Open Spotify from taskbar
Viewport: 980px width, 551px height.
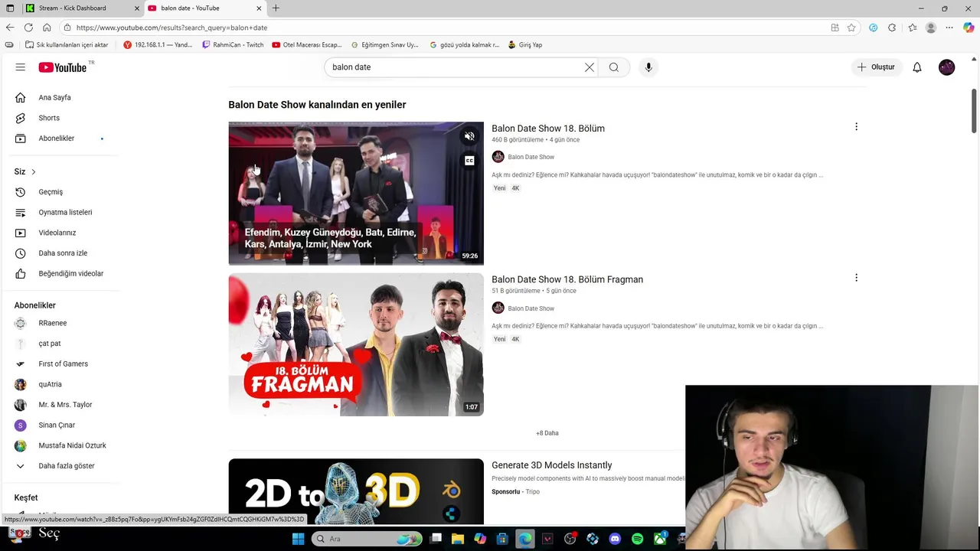pyautogui.click(x=637, y=539)
